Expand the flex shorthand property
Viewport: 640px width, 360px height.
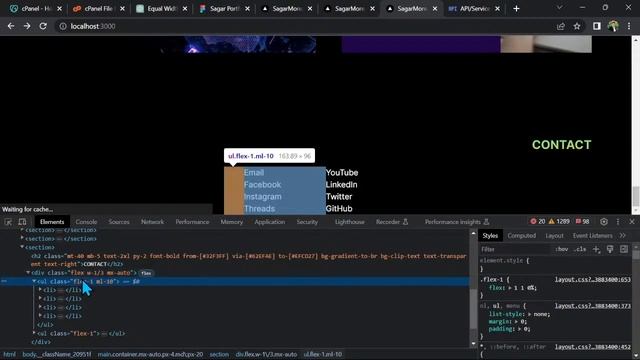coord(509,288)
